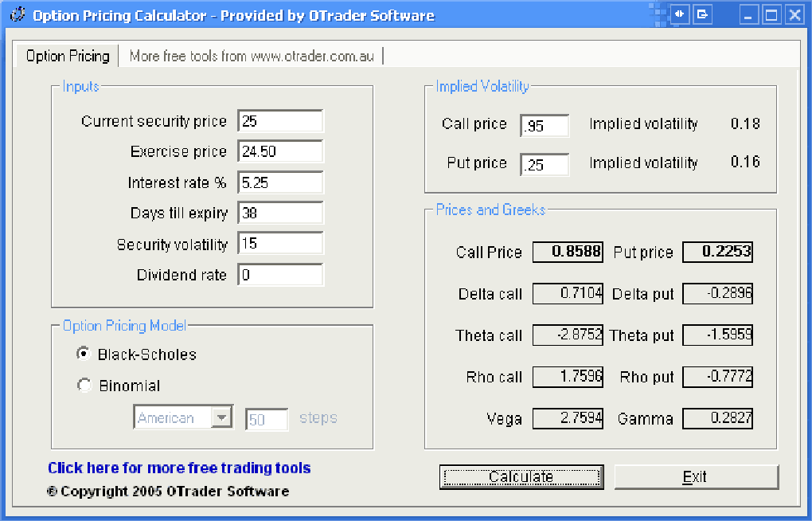The image size is (812, 521).
Task: Open the free trading tools link
Action: [179, 468]
